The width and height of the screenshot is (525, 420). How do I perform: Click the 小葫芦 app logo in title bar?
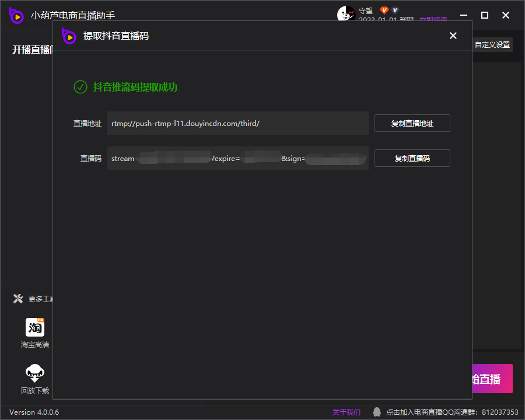16,15
